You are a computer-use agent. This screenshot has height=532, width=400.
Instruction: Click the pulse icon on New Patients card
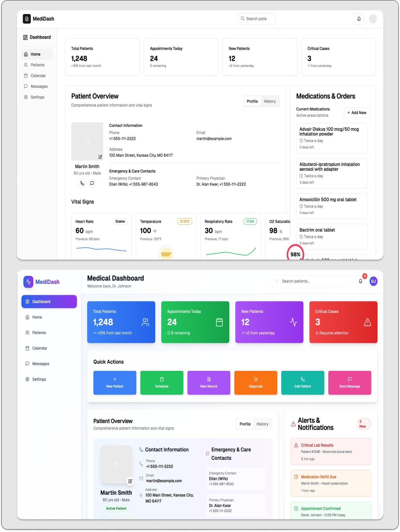293,322
